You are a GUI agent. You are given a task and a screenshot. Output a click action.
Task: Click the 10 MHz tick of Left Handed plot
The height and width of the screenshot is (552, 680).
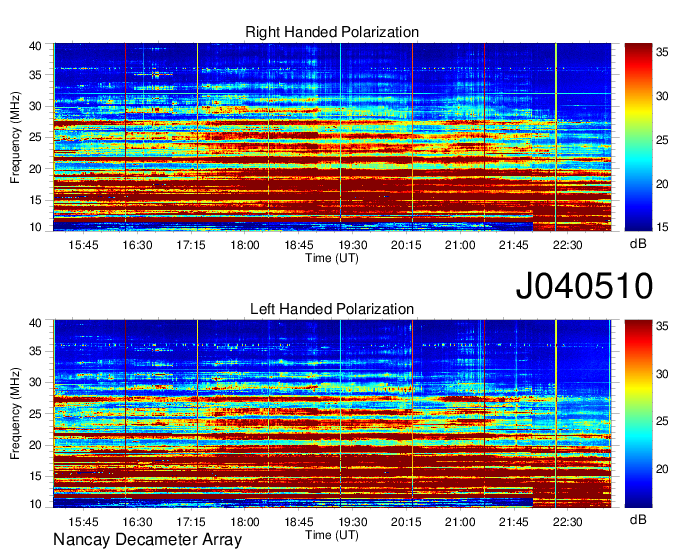tap(35, 504)
